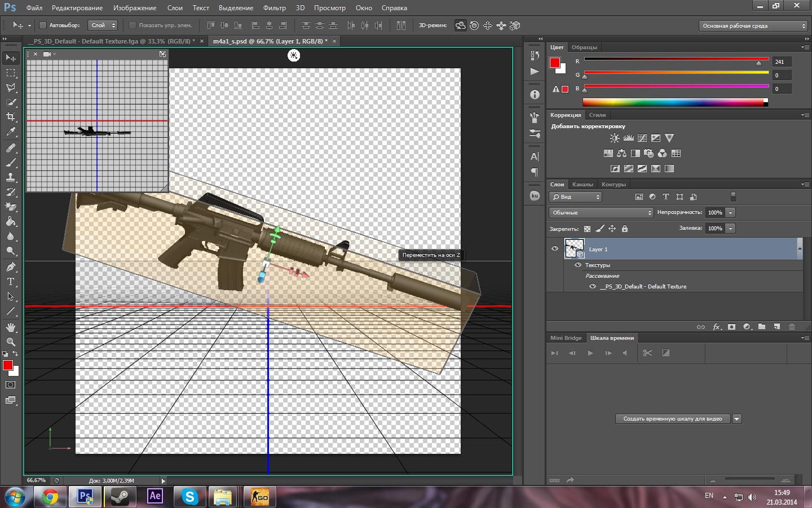Screen dimensions: 812x508
Task: Add Photo Filter adjustment
Action: pyautogui.click(x=648, y=153)
